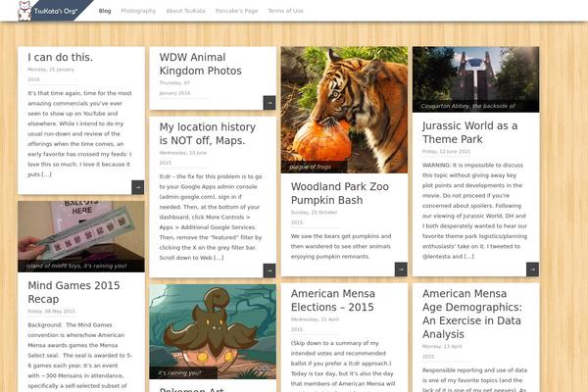Open arrow button on 'My location history' card

click(x=269, y=270)
